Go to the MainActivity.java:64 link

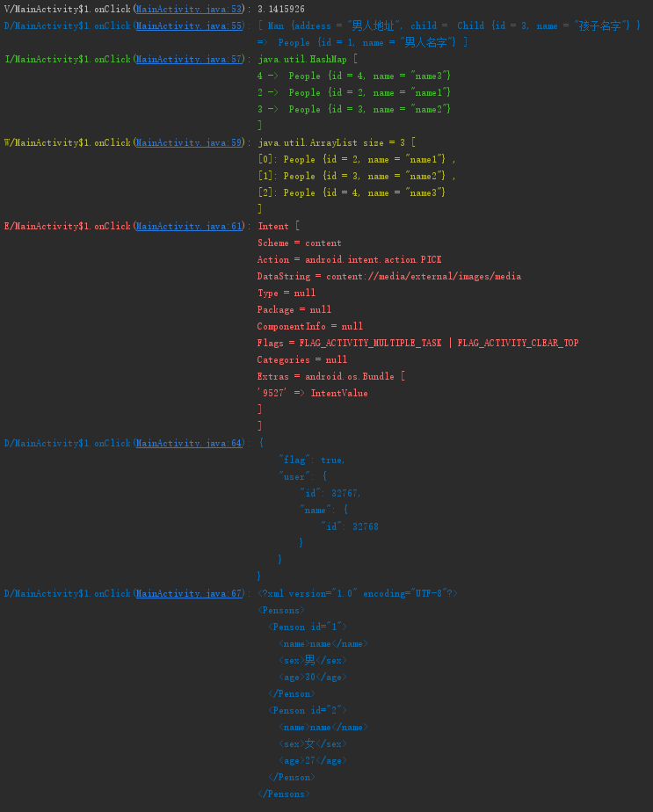coord(189,443)
